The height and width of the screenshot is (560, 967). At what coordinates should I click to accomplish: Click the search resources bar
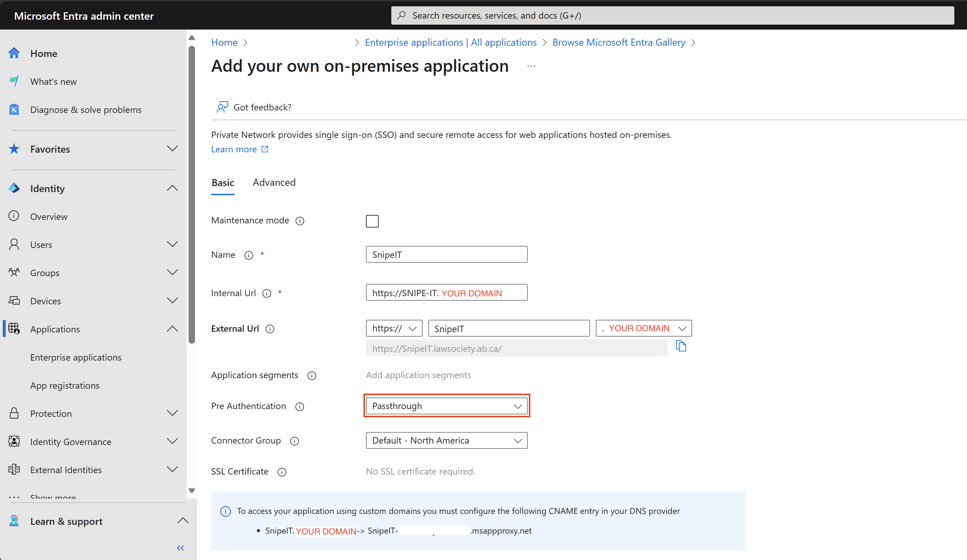click(672, 15)
